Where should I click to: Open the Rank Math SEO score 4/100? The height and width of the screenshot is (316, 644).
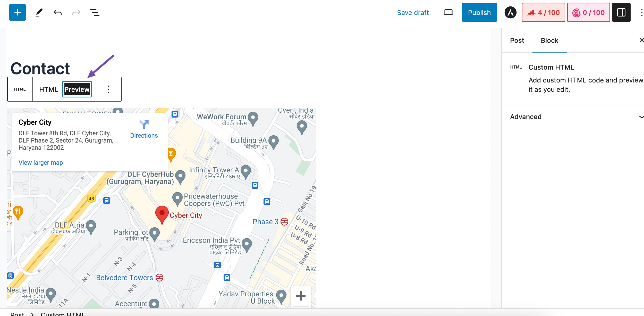pyautogui.click(x=543, y=12)
